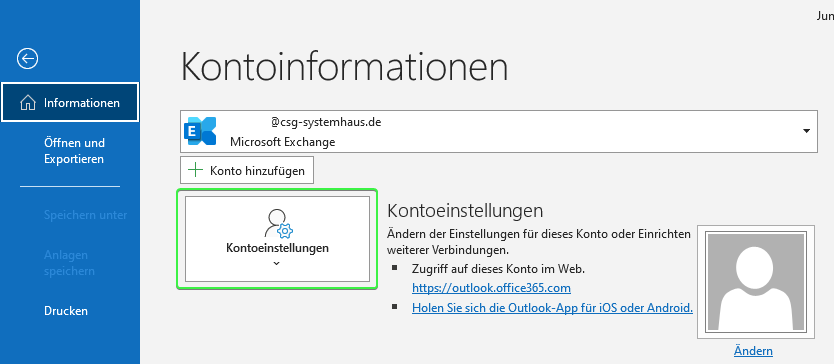Click the person with gear icon
This screenshot has height=364, width=834.
279,224
